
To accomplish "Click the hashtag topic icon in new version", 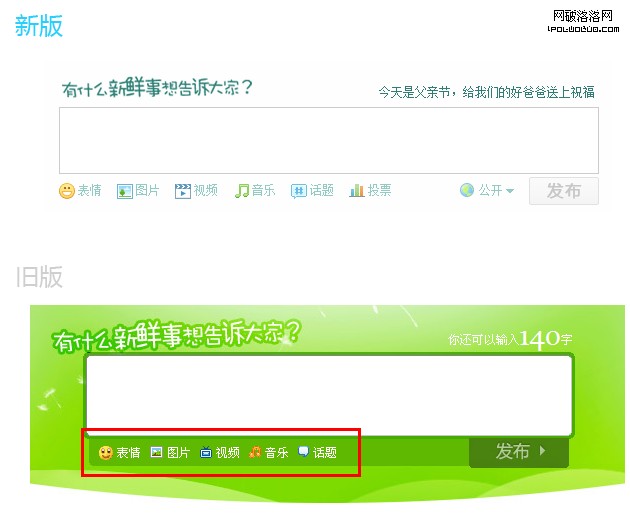I will pos(299,192).
